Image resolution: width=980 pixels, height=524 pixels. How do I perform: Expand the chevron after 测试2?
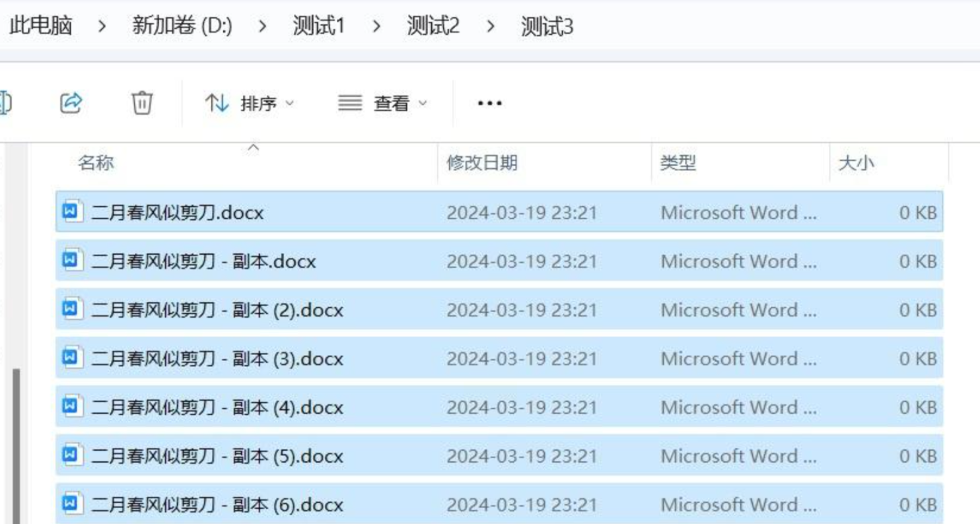[491, 27]
